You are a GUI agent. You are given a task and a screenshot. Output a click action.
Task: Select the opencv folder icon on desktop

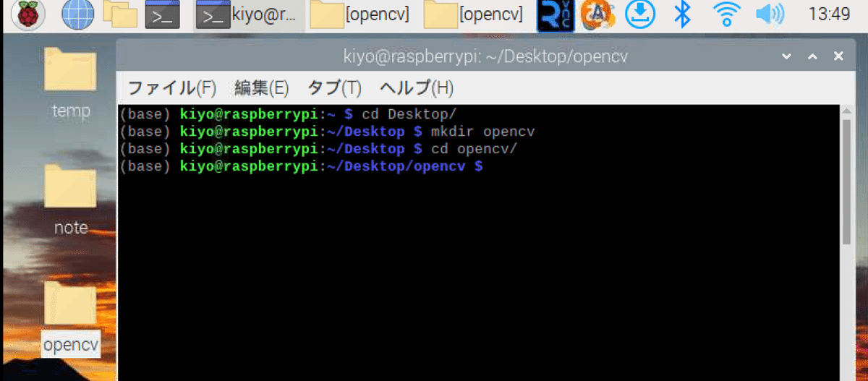click(70, 302)
